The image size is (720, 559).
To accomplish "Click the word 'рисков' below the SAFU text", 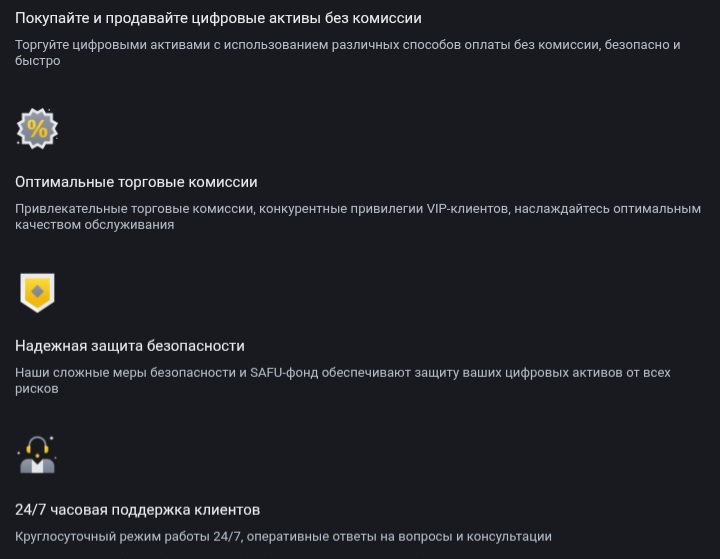I will pyautogui.click(x=37, y=389).
